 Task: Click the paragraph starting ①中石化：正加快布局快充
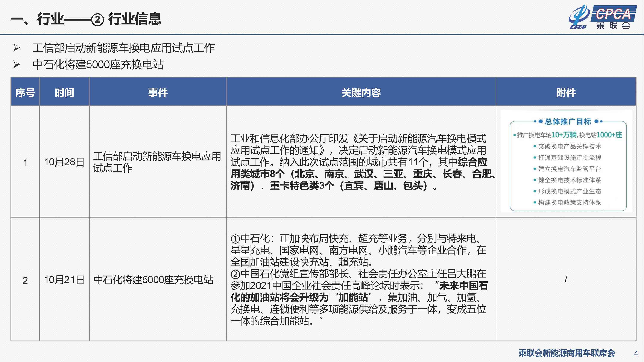[x=358, y=250]
